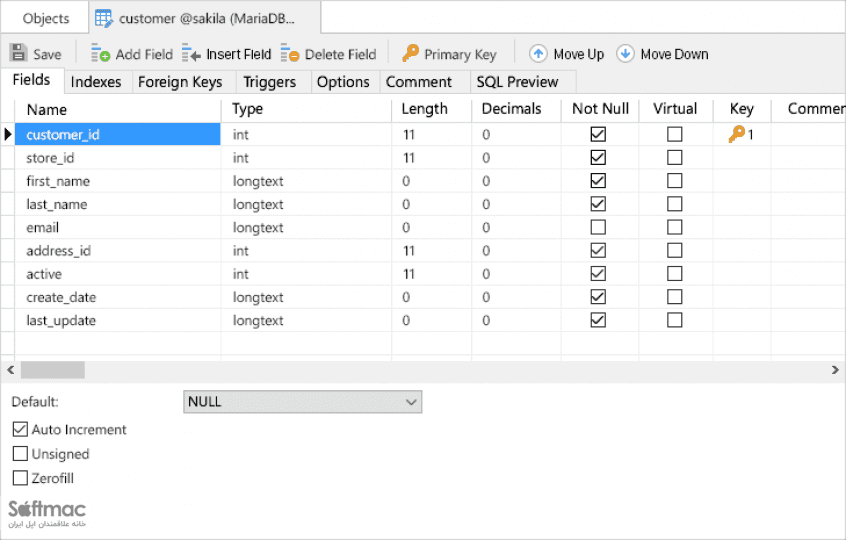846x540 pixels.
Task: Select the customer @sakila tab
Action: coord(205,18)
